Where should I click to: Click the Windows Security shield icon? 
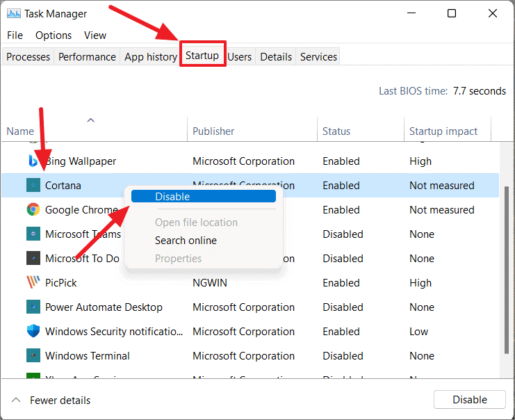click(33, 331)
